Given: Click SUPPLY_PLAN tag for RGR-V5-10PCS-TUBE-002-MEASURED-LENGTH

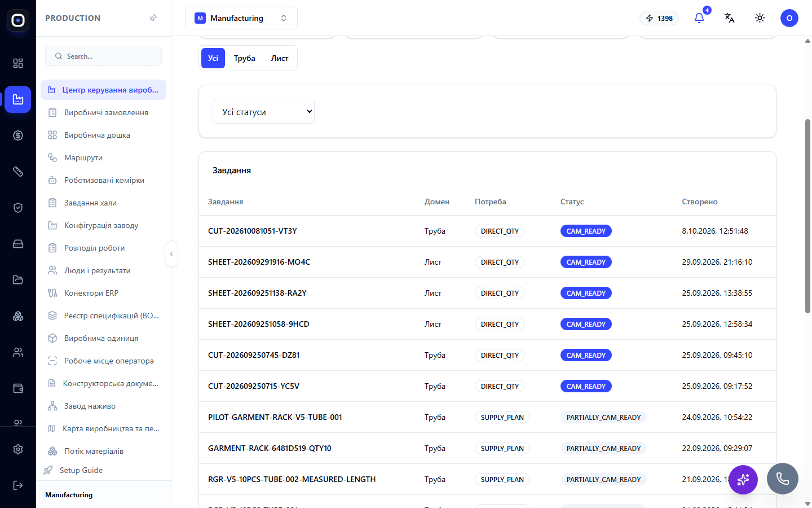Looking at the screenshot, I should [502, 479].
